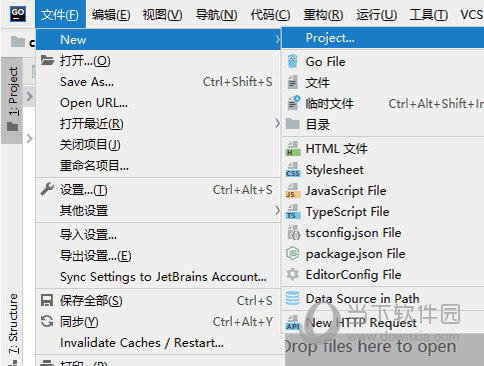Click the 同步 refresh icon
This screenshot has width=484, height=366.
[47, 321]
